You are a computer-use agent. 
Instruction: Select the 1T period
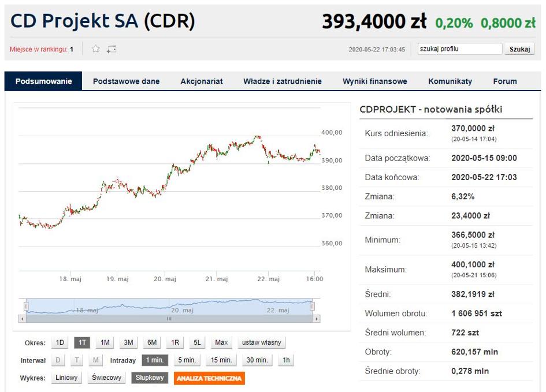82,342
